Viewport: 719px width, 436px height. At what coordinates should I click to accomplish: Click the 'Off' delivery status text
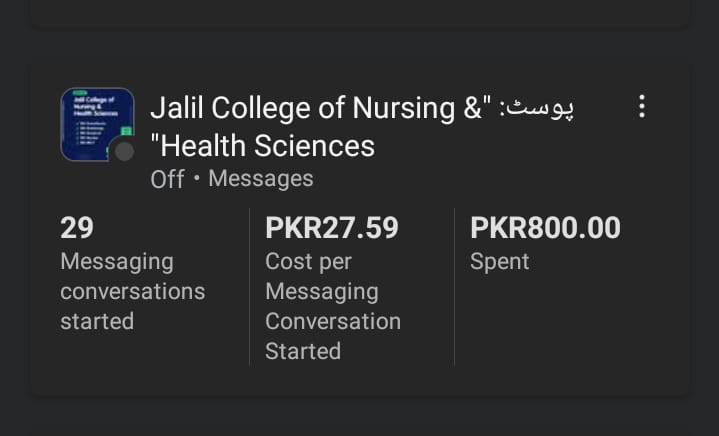coord(167,179)
